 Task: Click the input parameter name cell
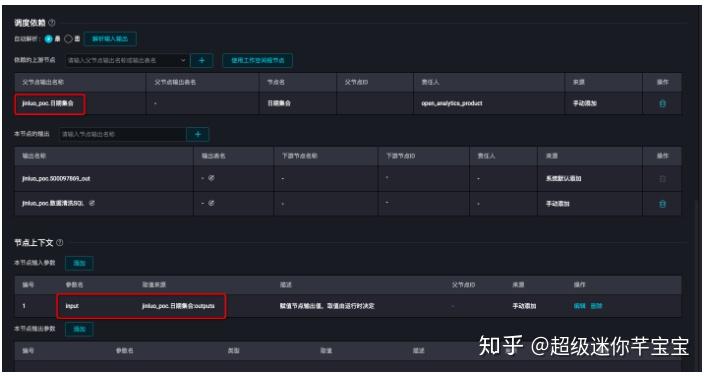pos(72,306)
